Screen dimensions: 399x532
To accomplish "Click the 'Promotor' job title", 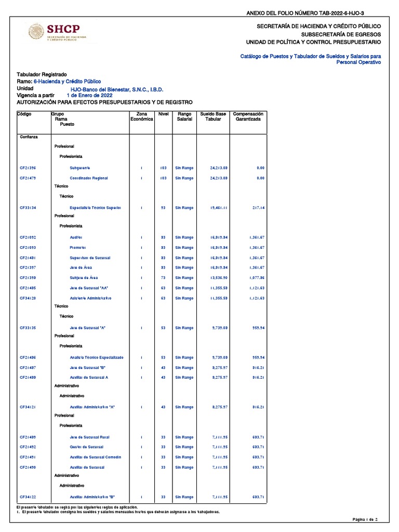I will (78, 248).
